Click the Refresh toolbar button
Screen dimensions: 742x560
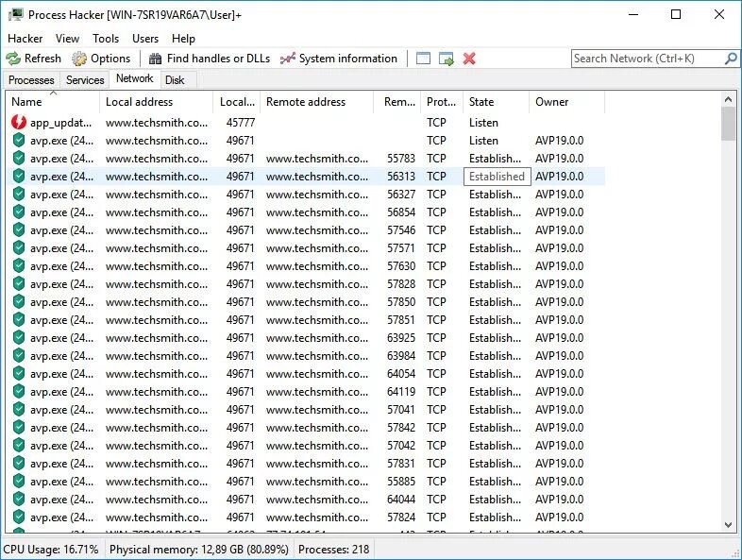pyautogui.click(x=34, y=59)
